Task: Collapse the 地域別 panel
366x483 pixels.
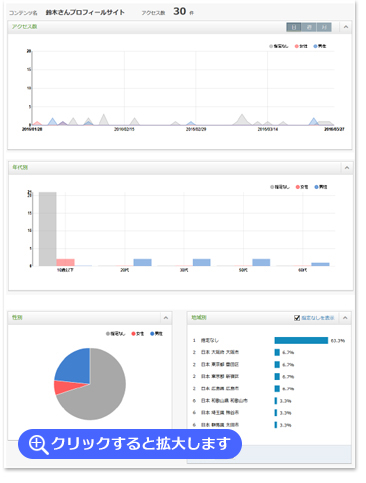Action: 345,318
